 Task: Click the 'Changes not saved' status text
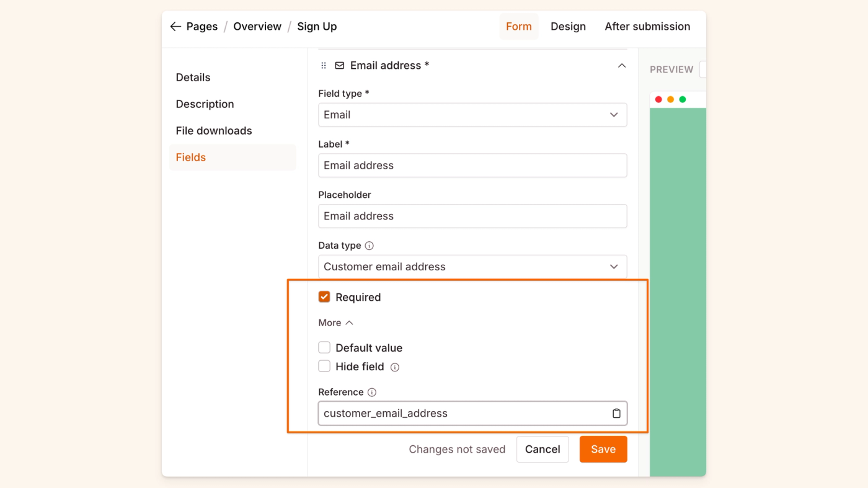[457, 450]
